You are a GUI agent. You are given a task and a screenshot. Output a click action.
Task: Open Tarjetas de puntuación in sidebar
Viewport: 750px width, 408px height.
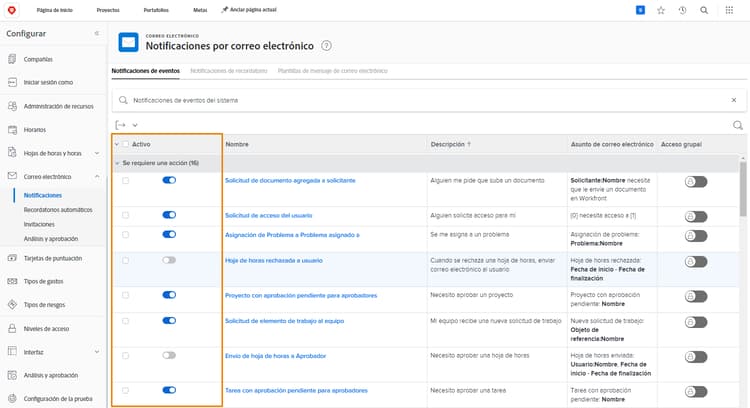coord(53,258)
